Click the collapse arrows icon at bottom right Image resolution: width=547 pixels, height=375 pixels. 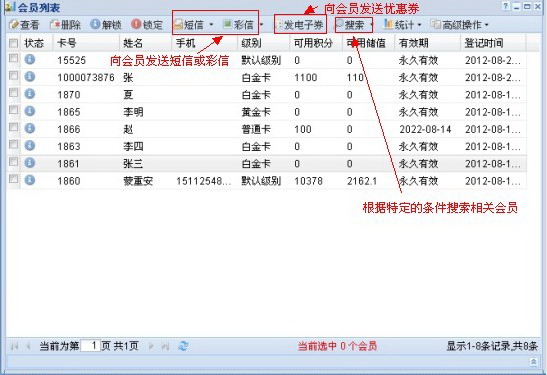tap(533, 361)
